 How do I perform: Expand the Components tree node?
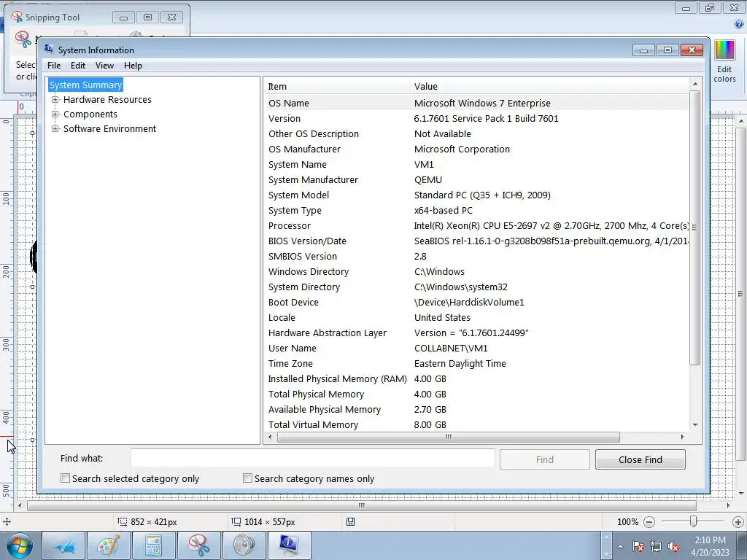point(55,114)
